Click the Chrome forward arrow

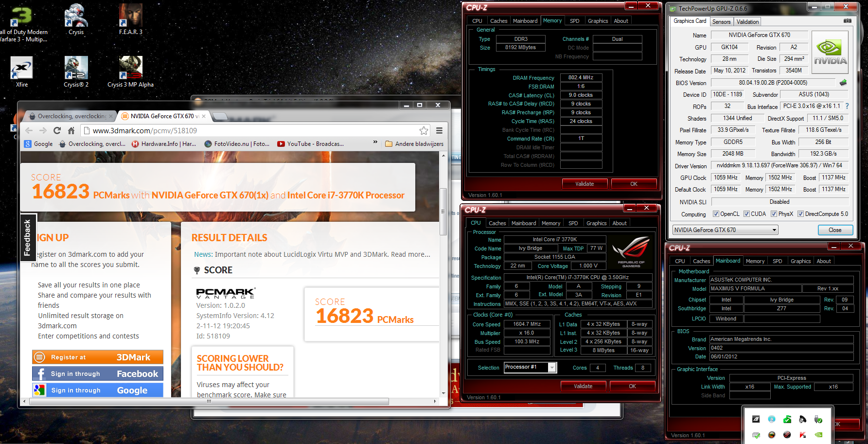coord(43,130)
